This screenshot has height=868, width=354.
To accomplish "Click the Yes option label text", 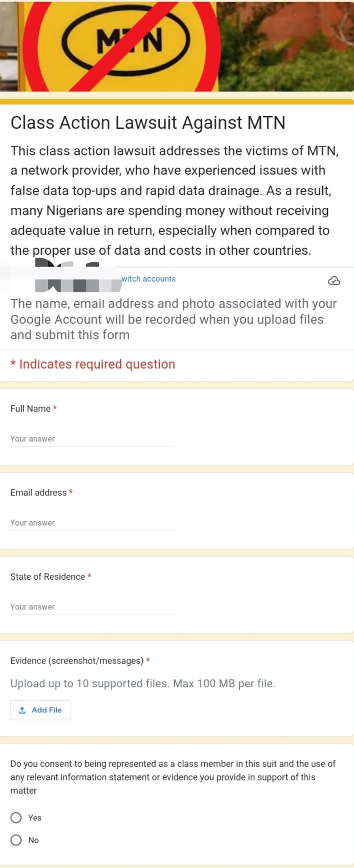I will [35, 818].
